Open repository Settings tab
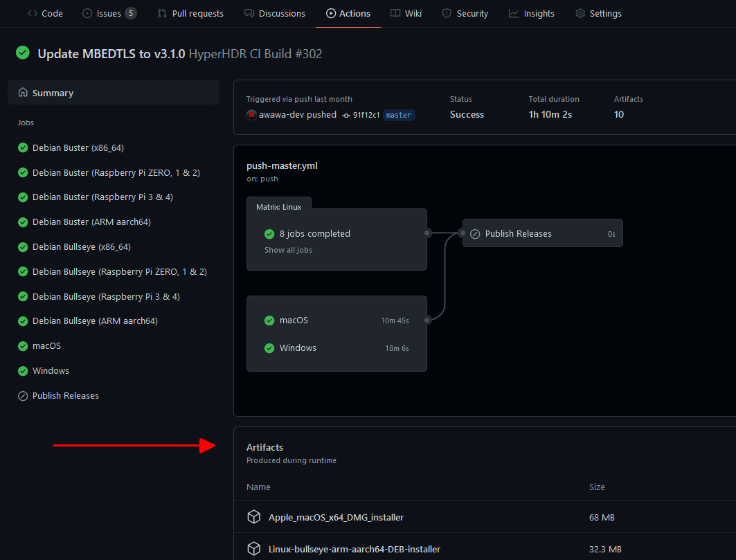 pos(598,14)
